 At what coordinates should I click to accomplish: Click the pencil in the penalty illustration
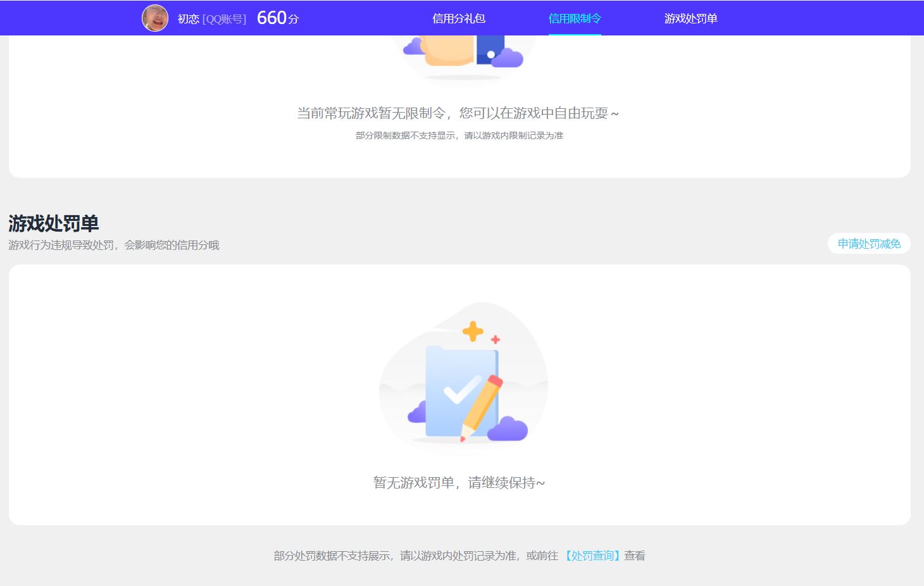(x=481, y=407)
